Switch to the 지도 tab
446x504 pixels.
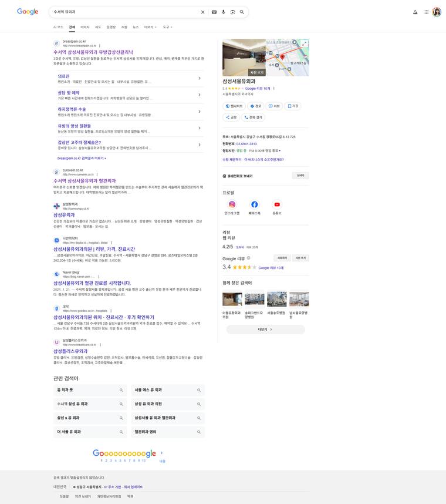tap(98, 27)
